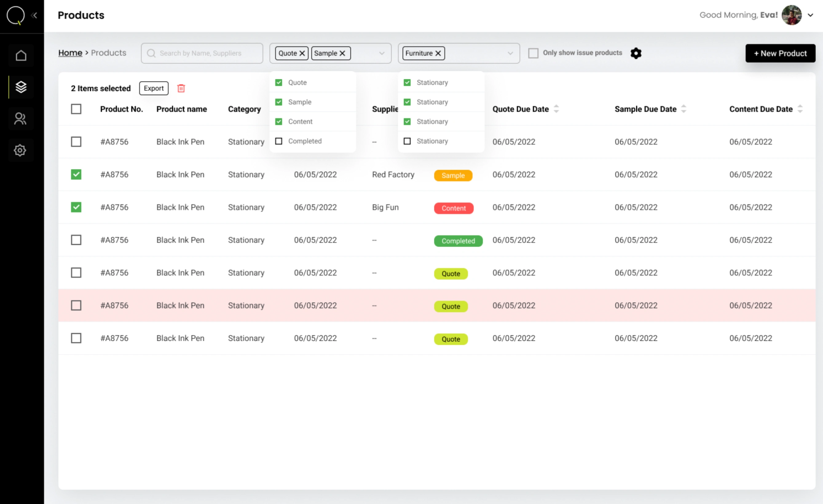Select the Products layers icon in sidebar
The width and height of the screenshot is (823, 504).
tap(21, 87)
